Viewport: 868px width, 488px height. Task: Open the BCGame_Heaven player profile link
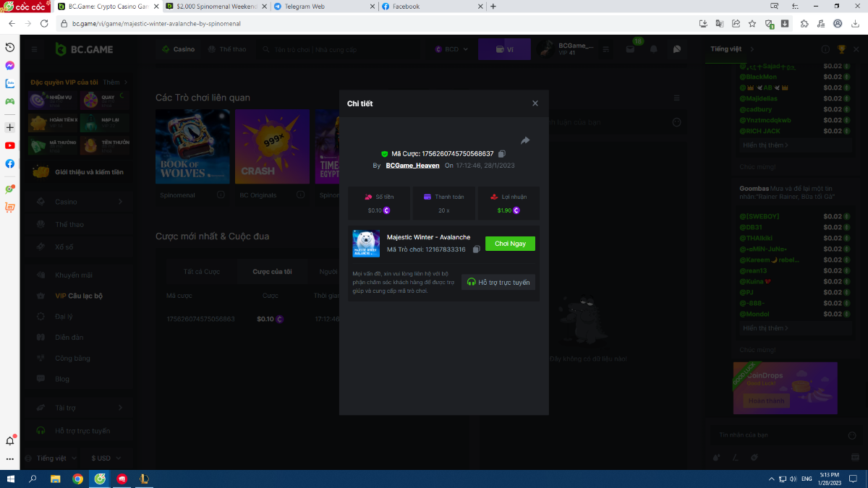pos(412,166)
